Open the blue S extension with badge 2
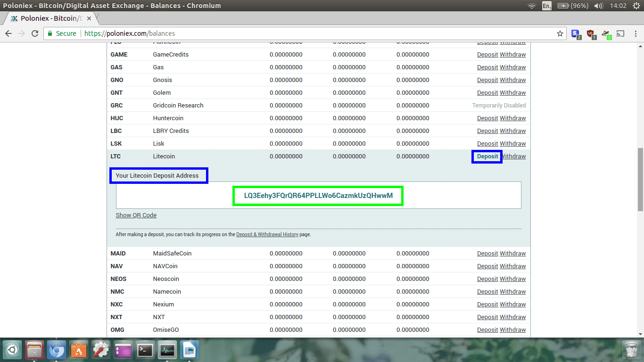The width and height of the screenshot is (644, 362). pyautogui.click(x=576, y=34)
